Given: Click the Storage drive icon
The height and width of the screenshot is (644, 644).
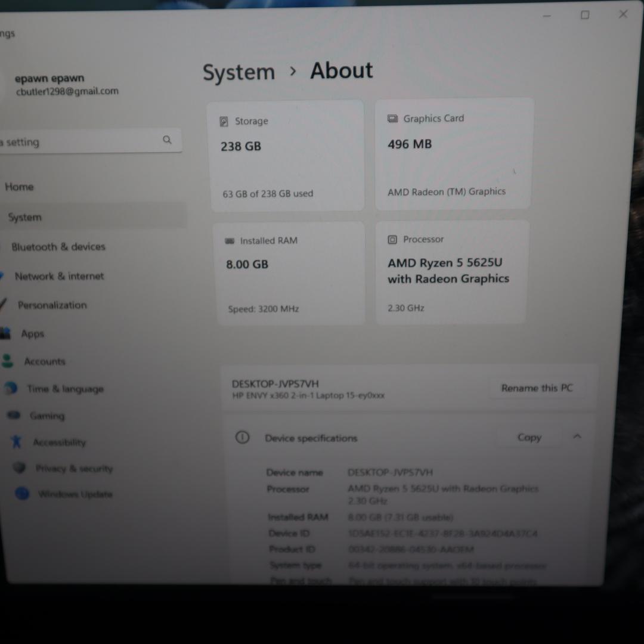Looking at the screenshot, I should click(224, 121).
